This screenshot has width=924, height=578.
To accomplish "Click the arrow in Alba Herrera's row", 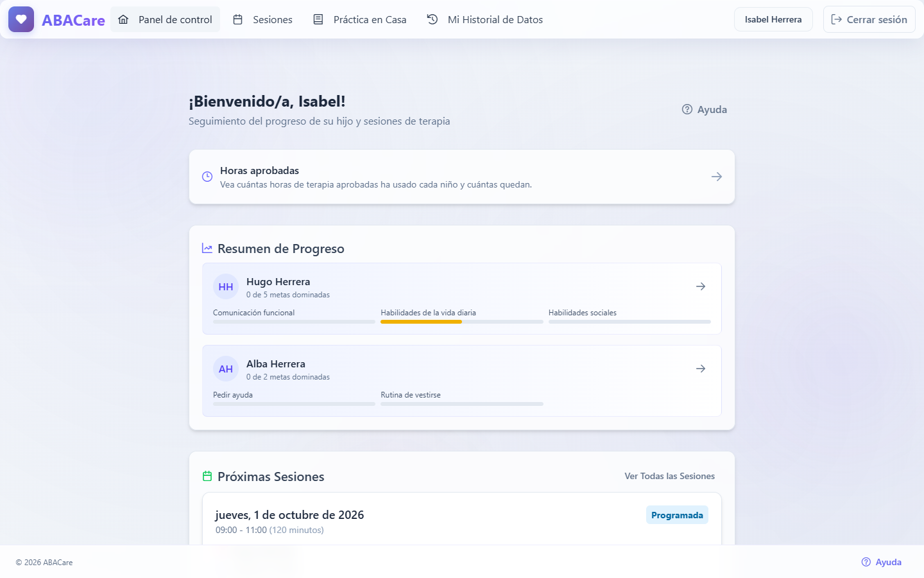I will [x=701, y=369].
